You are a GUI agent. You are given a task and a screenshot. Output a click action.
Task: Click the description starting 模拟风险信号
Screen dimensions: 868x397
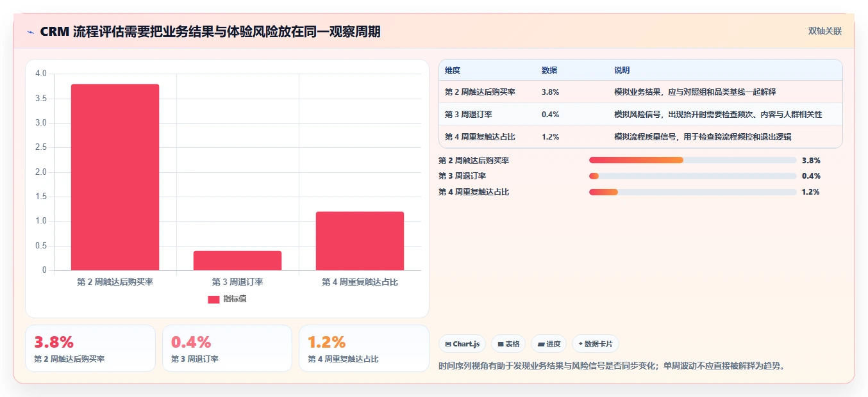tap(718, 115)
